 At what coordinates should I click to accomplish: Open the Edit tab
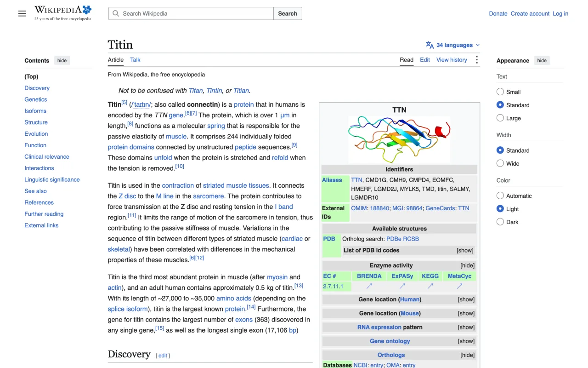[x=425, y=60]
